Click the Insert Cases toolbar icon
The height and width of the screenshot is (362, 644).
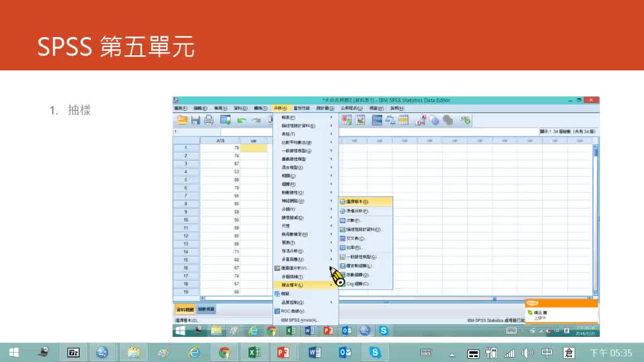(347, 120)
